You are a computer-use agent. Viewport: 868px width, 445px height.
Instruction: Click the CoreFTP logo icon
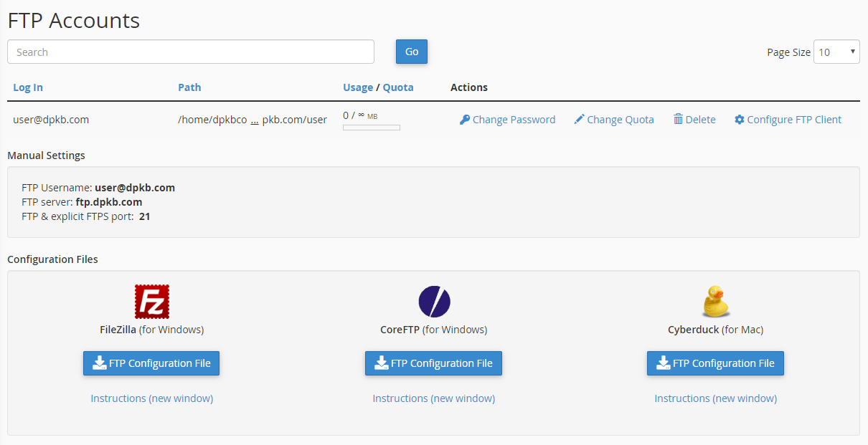coord(433,301)
